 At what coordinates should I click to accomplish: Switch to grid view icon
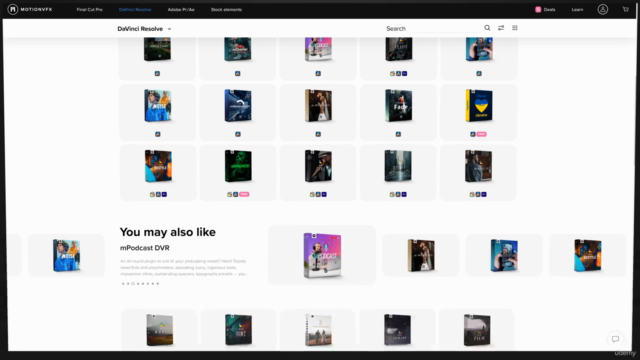coord(515,28)
